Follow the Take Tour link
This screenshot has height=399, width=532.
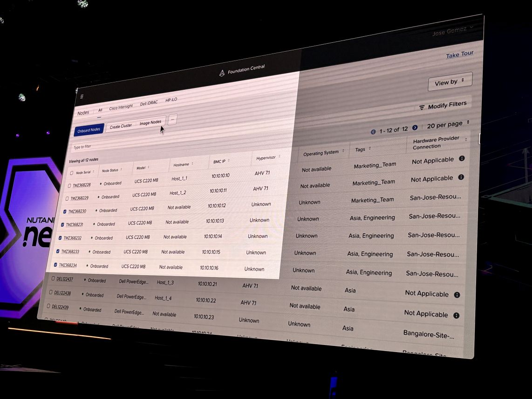tap(459, 55)
